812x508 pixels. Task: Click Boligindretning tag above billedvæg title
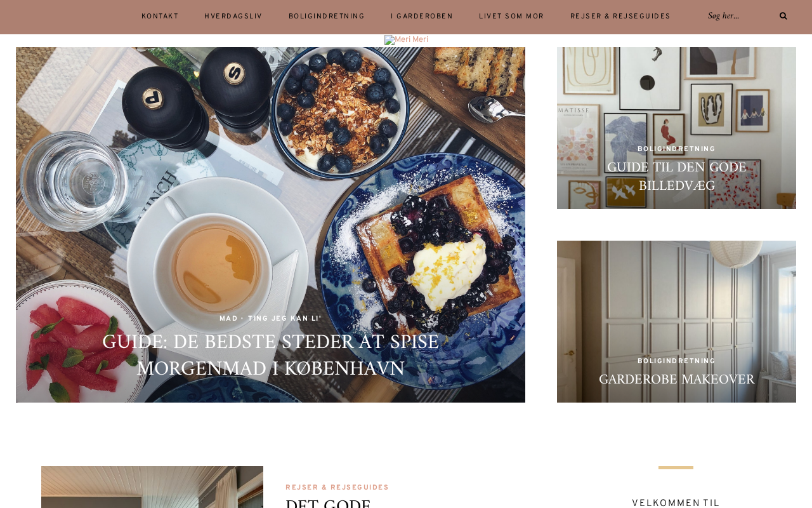click(x=676, y=150)
